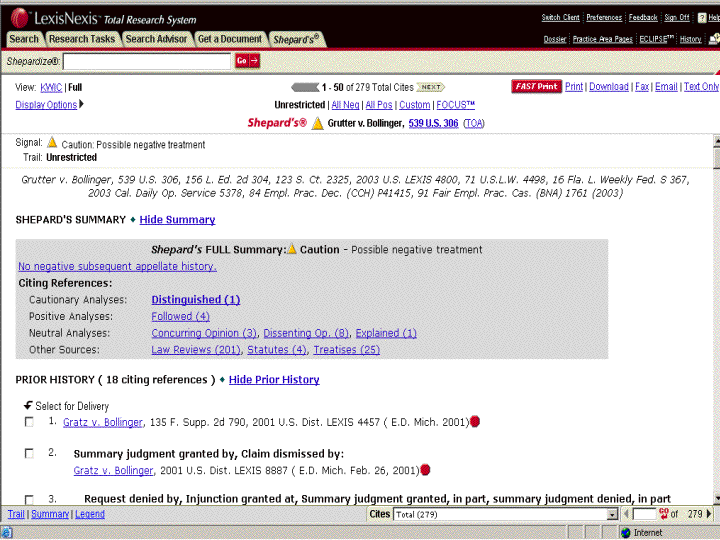Click Followed (4) link
Screen dimensions: 720x540
pyautogui.click(x=180, y=316)
